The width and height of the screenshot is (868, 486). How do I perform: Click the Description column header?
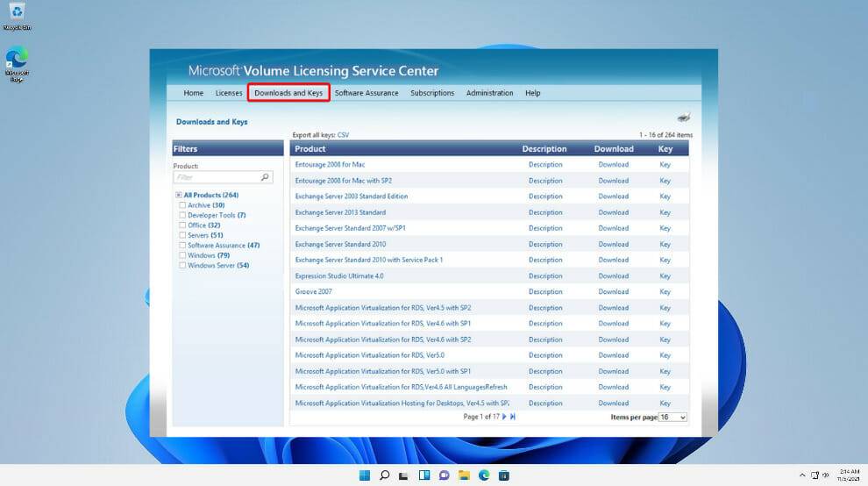pyautogui.click(x=544, y=148)
